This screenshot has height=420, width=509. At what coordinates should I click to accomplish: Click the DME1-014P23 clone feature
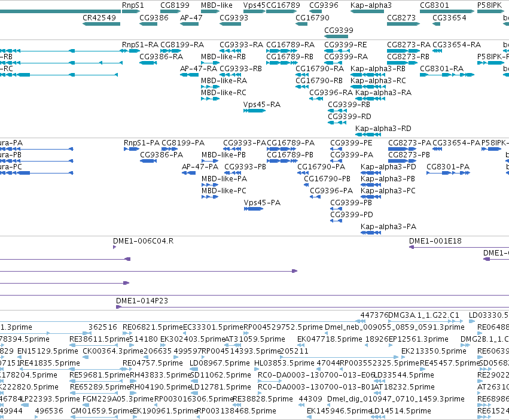(x=313, y=307)
